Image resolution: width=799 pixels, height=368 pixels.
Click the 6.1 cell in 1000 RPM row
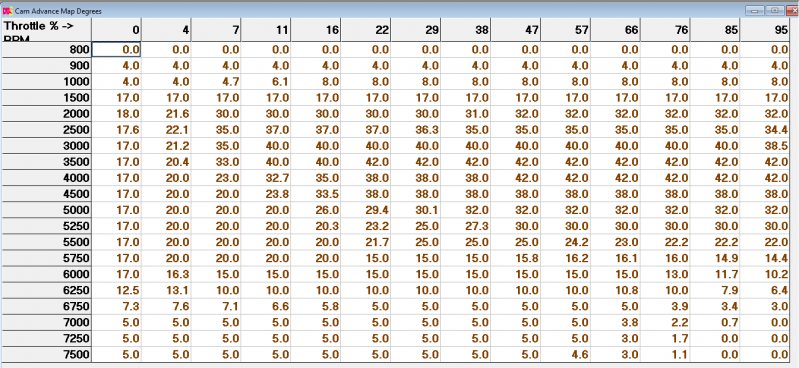[x=266, y=82]
